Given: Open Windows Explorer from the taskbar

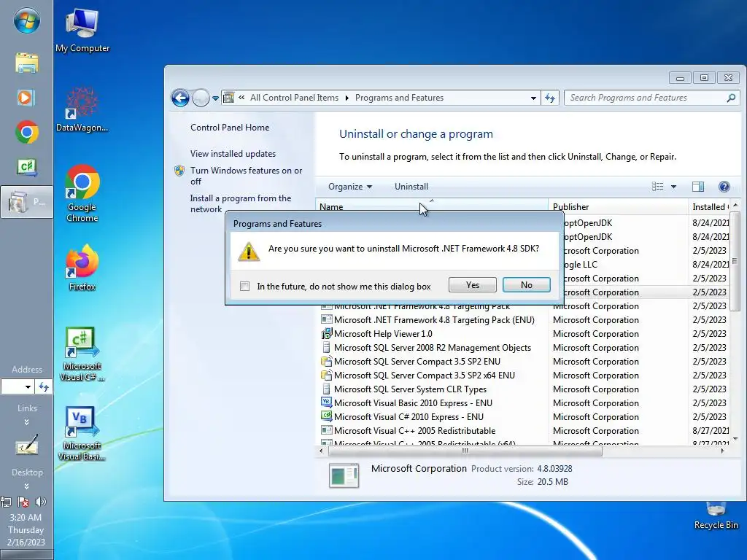Looking at the screenshot, I should (x=27, y=63).
